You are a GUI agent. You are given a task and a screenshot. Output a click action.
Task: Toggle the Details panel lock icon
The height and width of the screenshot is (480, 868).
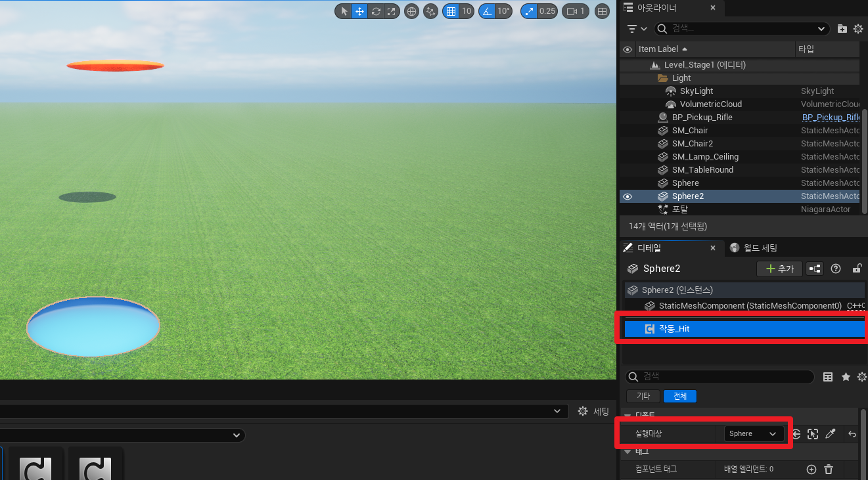click(x=857, y=269)
